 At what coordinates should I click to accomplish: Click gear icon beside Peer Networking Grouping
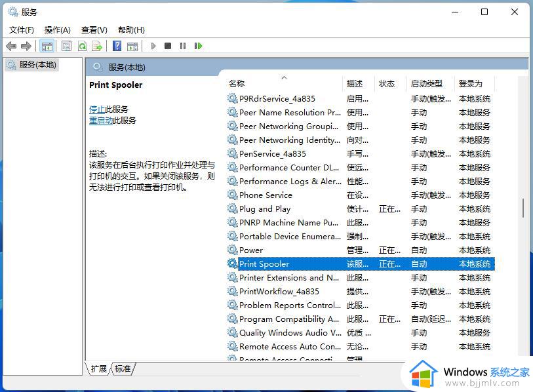[233, 126]
